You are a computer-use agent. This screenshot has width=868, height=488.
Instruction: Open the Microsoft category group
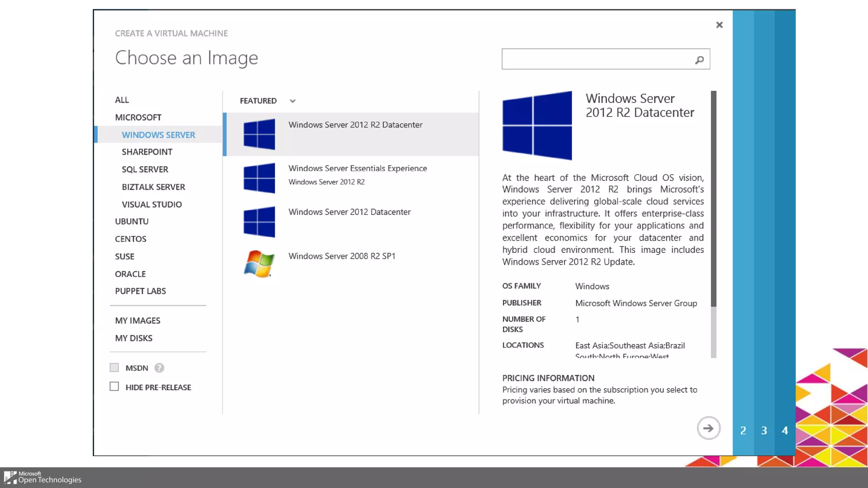pyautogui.click(x=138, y=117)
